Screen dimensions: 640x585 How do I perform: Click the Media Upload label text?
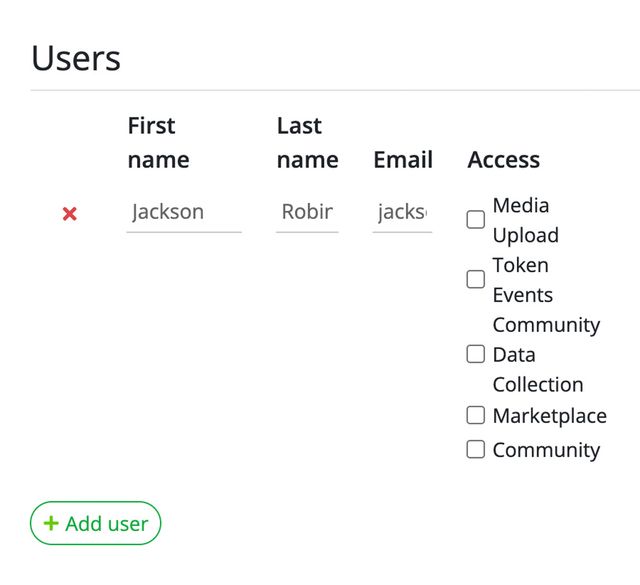[525, 220]
